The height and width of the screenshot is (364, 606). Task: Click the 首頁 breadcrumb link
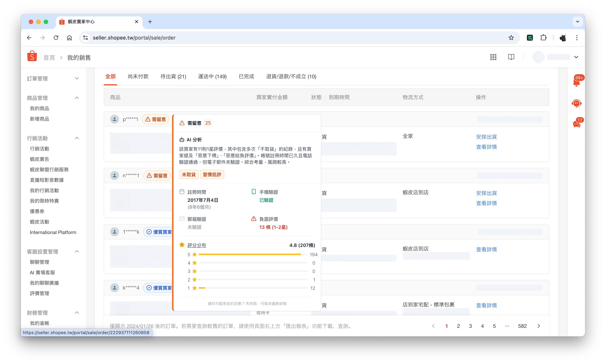[49, 58]
